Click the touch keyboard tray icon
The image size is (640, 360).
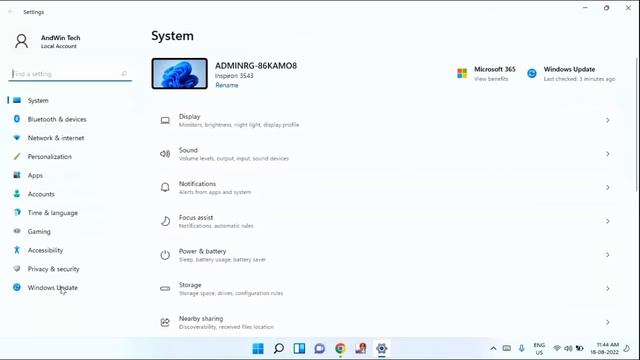[507, 348]
